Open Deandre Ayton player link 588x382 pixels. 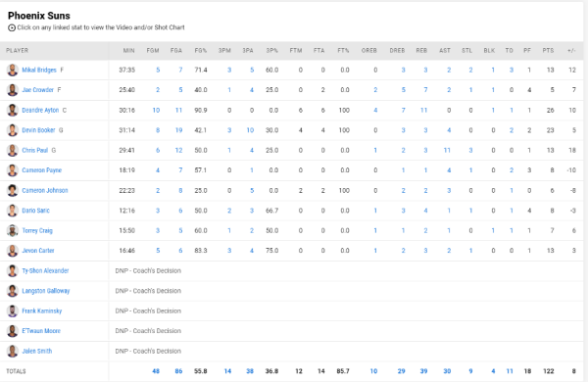click(40, 111)
